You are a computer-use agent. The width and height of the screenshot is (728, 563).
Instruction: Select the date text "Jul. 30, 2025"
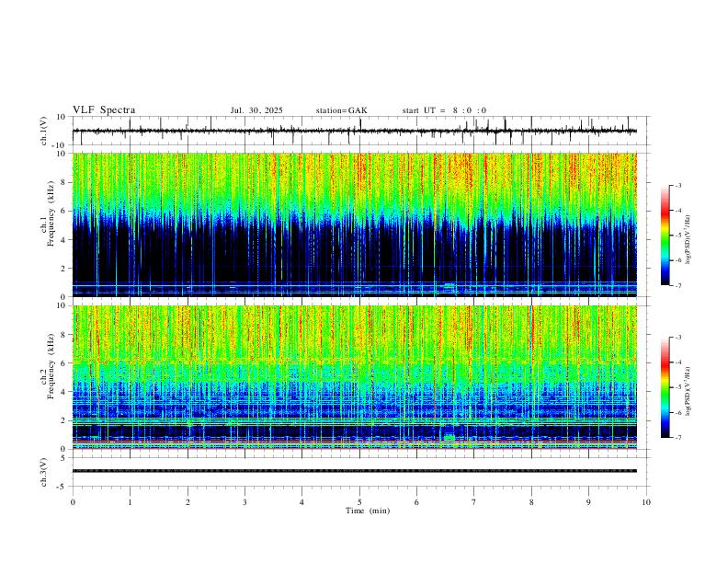256,110
